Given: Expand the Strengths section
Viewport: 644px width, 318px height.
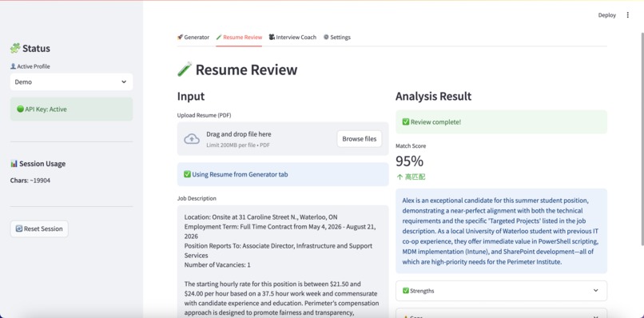Looking at the screenshot, I should click(501, 291).
